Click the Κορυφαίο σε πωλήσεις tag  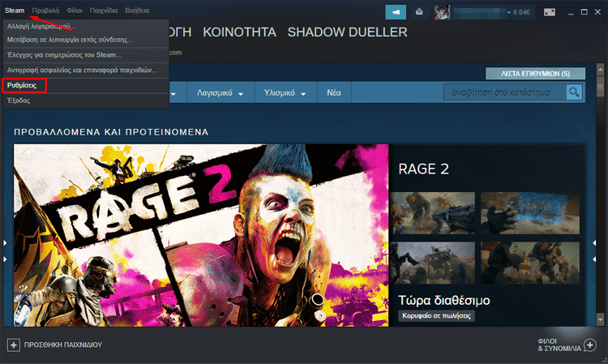(436, 316)
